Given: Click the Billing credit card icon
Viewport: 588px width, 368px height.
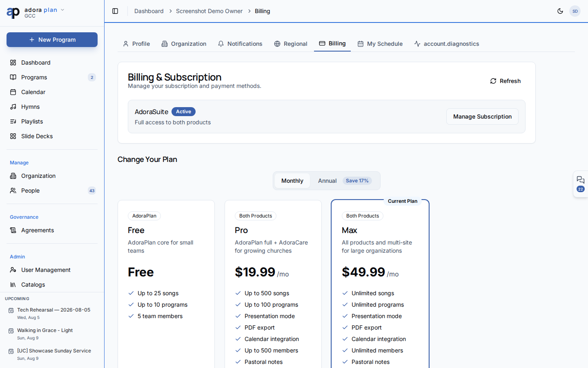Looking at the screenshot, I should click(322, 43).
